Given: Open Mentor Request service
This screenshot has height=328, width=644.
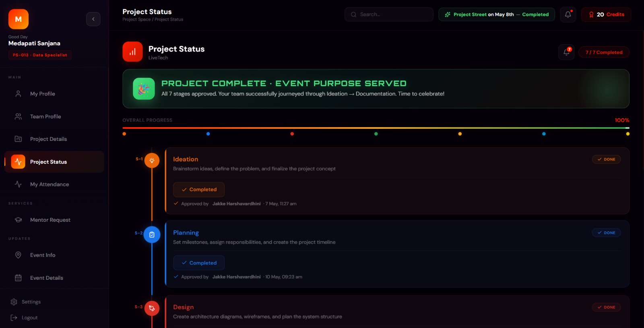Looking at the screenshot, I should tap(54, 220).
